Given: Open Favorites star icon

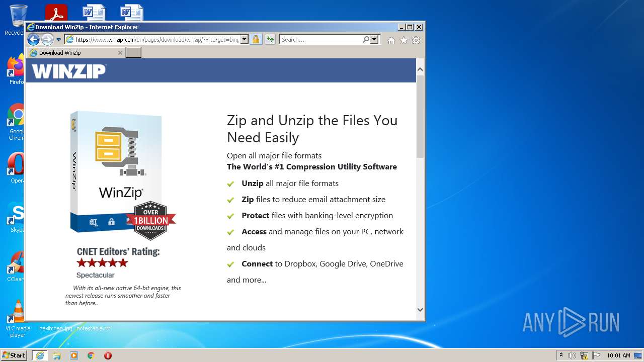Looking at the screenshot, I should point(404,40).
